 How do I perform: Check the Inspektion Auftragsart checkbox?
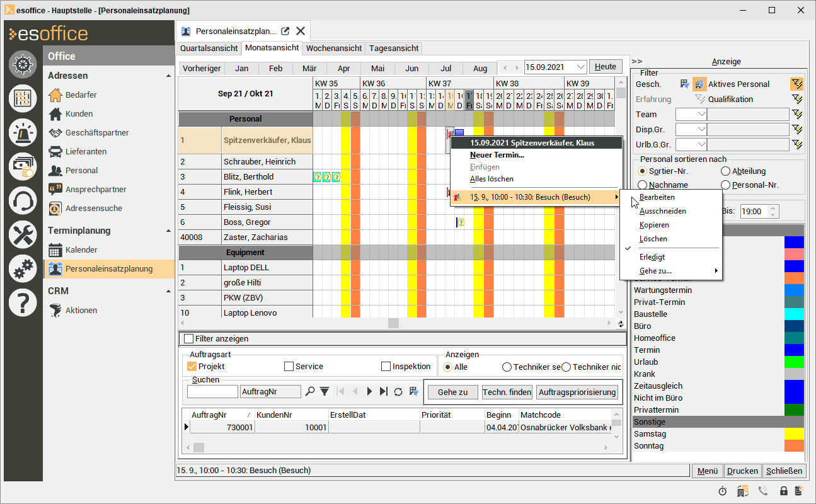386,366
